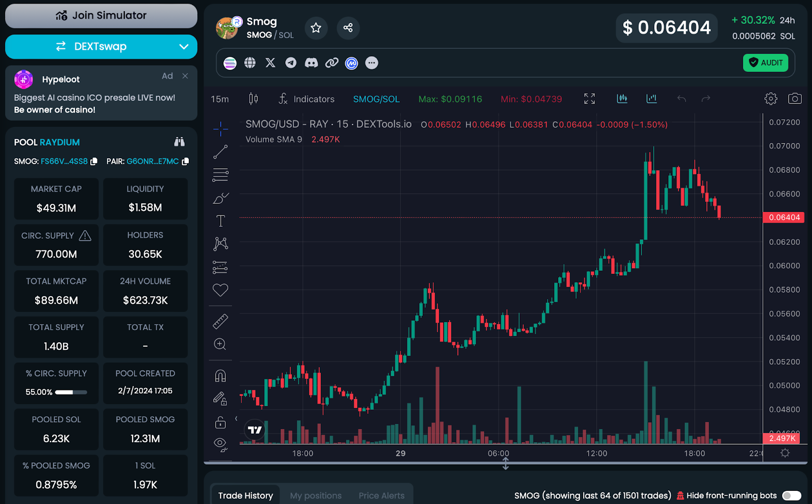Open chart settings gear
This screenshot has width=812, height=504.
771,99
